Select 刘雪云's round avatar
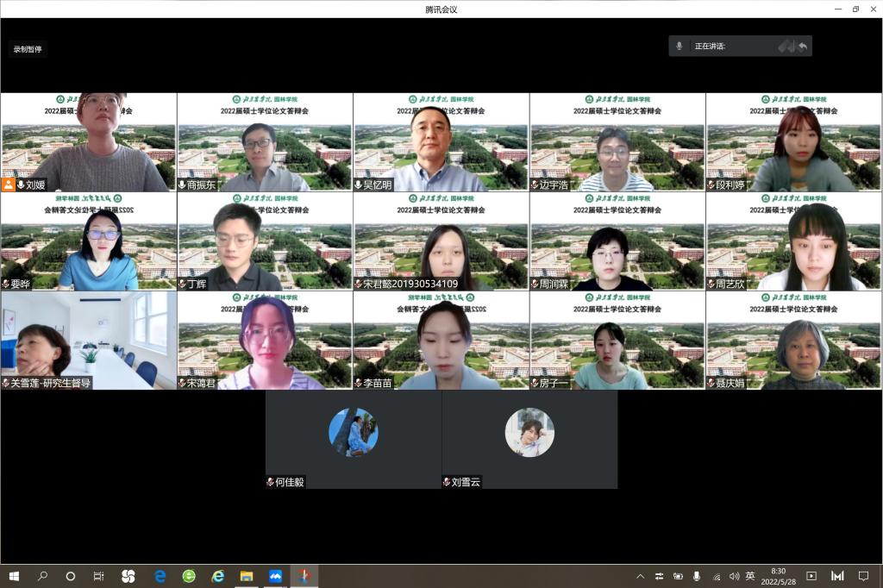 [529, 432]
